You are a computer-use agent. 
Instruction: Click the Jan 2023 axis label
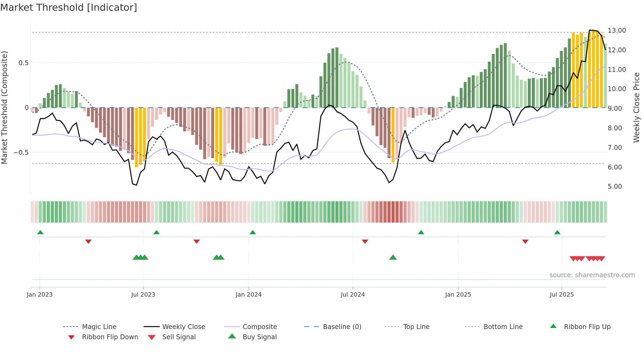[40, 294]
